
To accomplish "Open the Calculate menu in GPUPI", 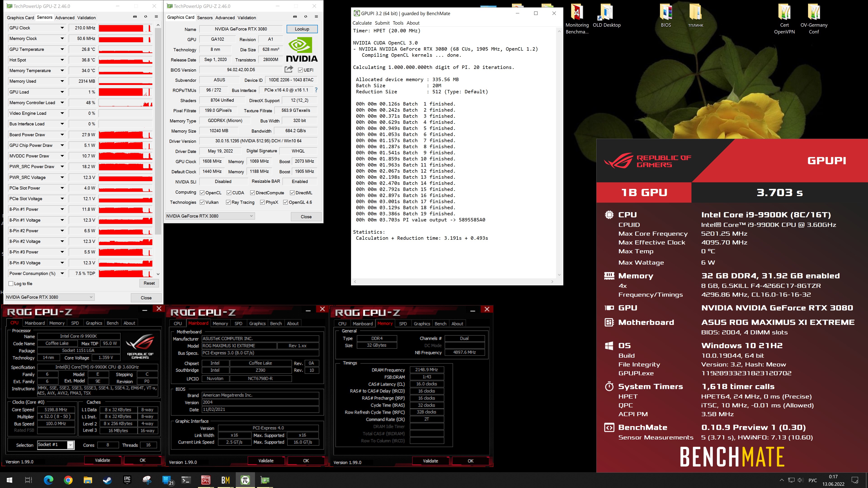I will point(362,23).
